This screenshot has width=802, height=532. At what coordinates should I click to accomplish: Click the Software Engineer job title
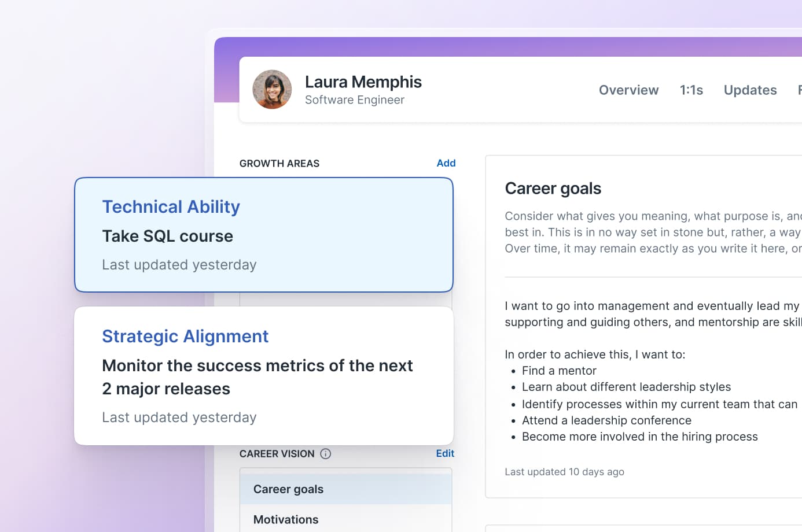[354, 99]
